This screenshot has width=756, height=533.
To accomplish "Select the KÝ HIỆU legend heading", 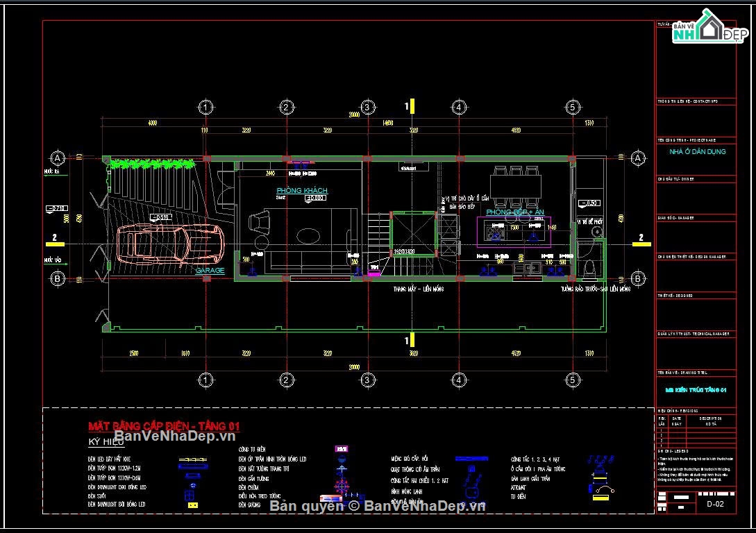I will coord(106,441).
